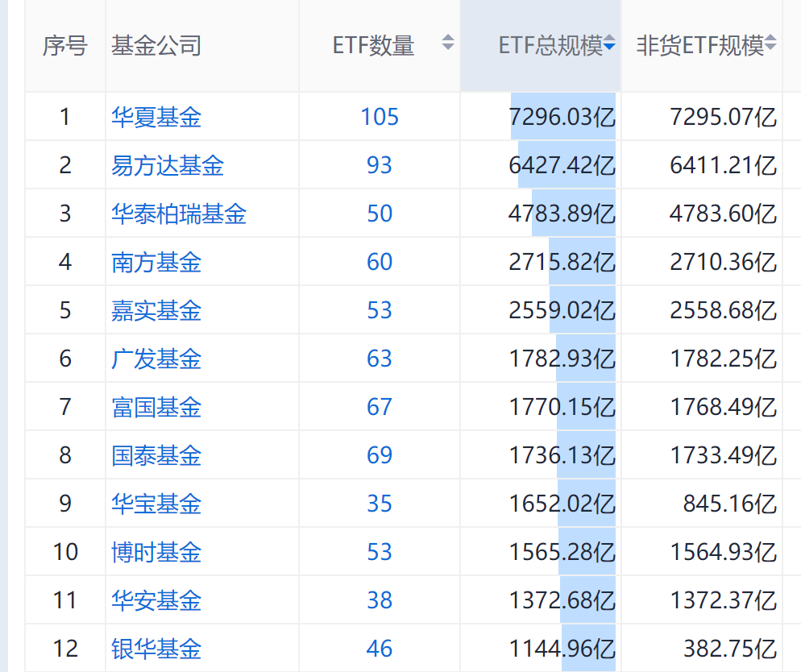The image size is (801, 672).
Task: Select non-money ETF value 845.16亿
Action: [x=730, y=504]
